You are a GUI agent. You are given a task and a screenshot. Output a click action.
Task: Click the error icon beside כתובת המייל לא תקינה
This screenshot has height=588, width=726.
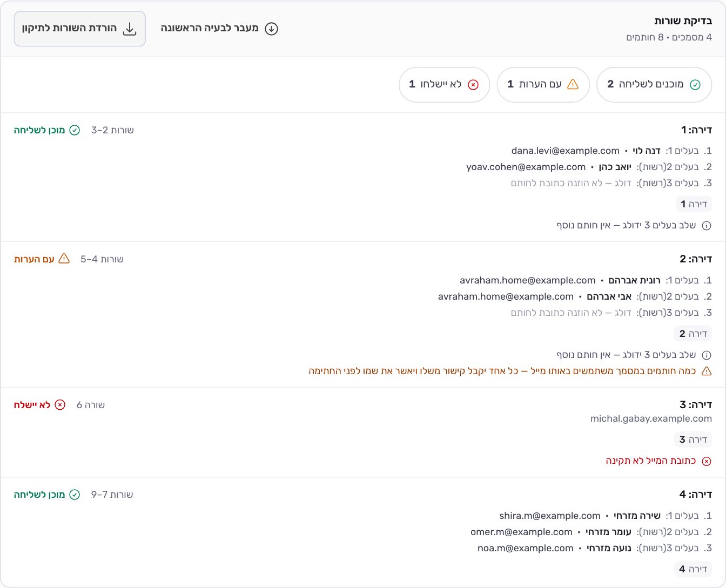[x=707, y=461]
